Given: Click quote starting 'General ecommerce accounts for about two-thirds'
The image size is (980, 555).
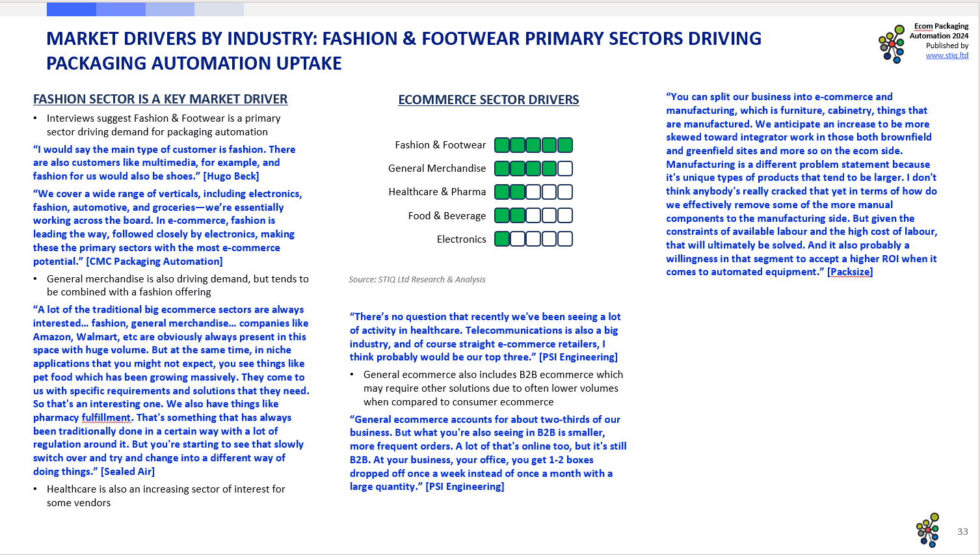Looking at the screenshot, I should pos(488,453).
